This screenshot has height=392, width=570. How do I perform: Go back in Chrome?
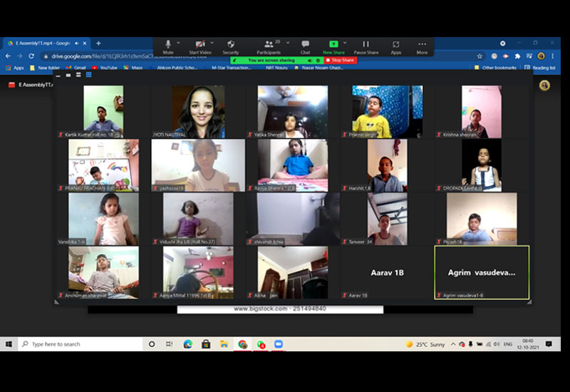8,56
